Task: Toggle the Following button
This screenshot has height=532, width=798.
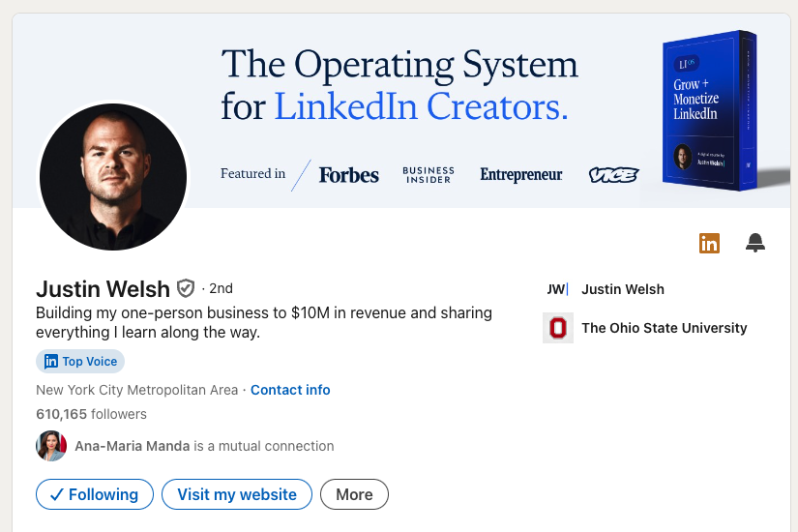Action: [95, 494]
